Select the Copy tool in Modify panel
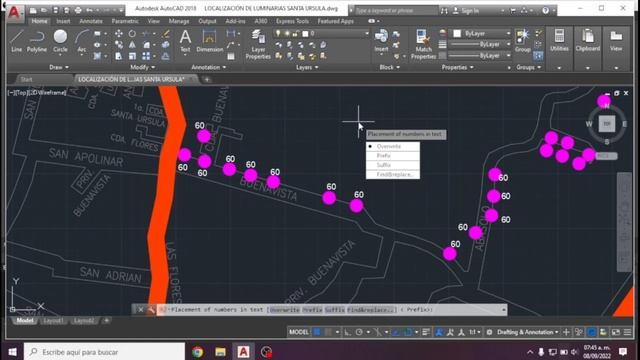This screenshot has width=640, height=360. point(118,44)
